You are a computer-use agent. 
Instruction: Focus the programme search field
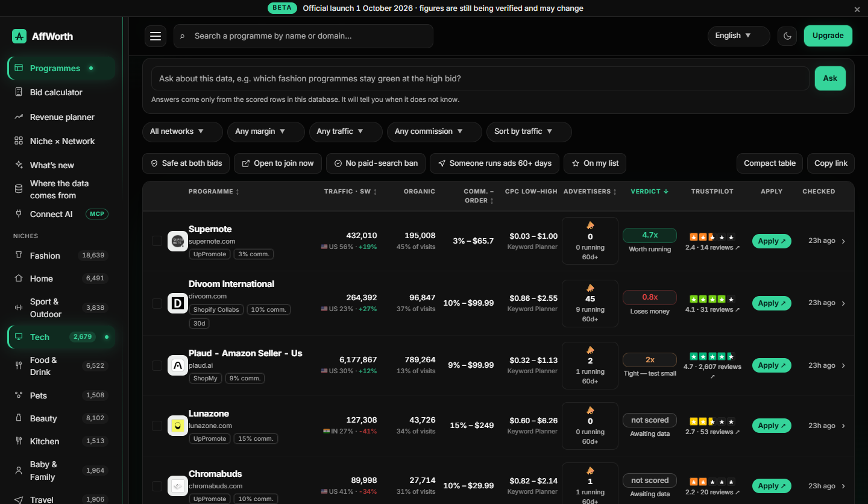[x=303, y=36]
